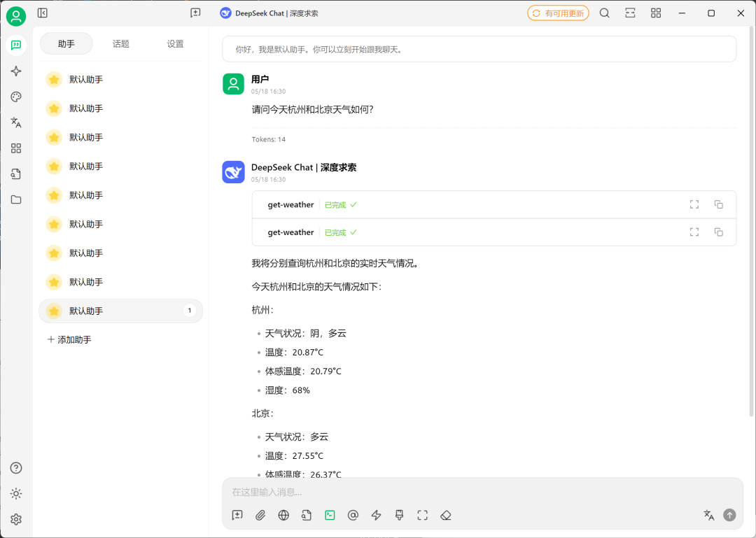Click the 你好，我是默认助手 prompt banner

tap(479, 49)
